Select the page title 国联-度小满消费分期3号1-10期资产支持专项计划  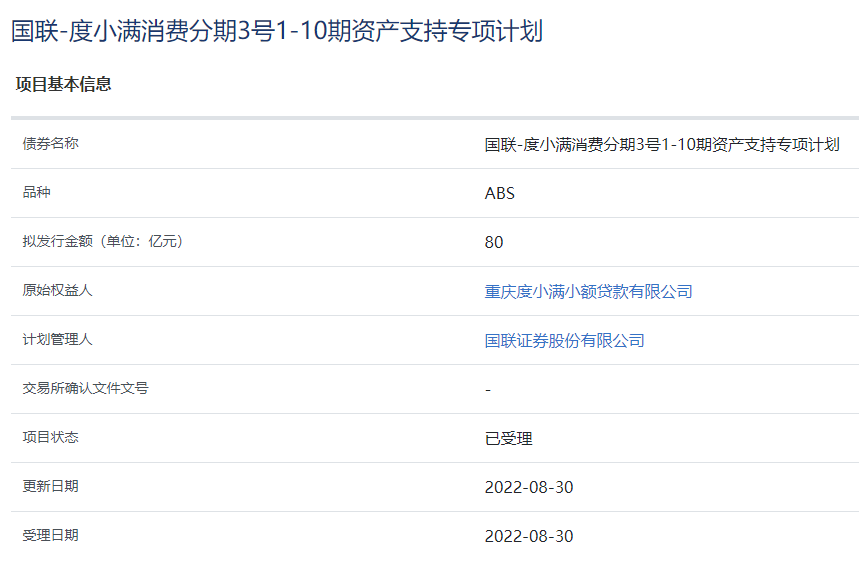point(277,31)
